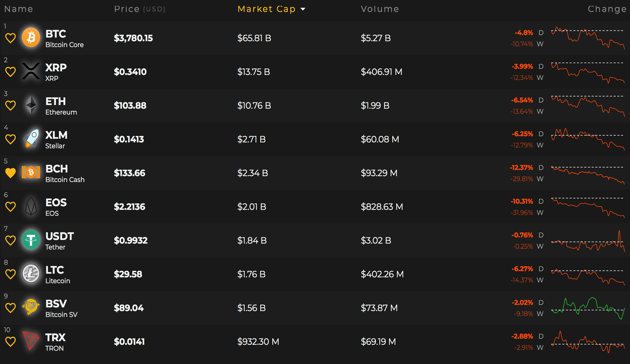Toggle the heart next to EOS

[10, 207]
